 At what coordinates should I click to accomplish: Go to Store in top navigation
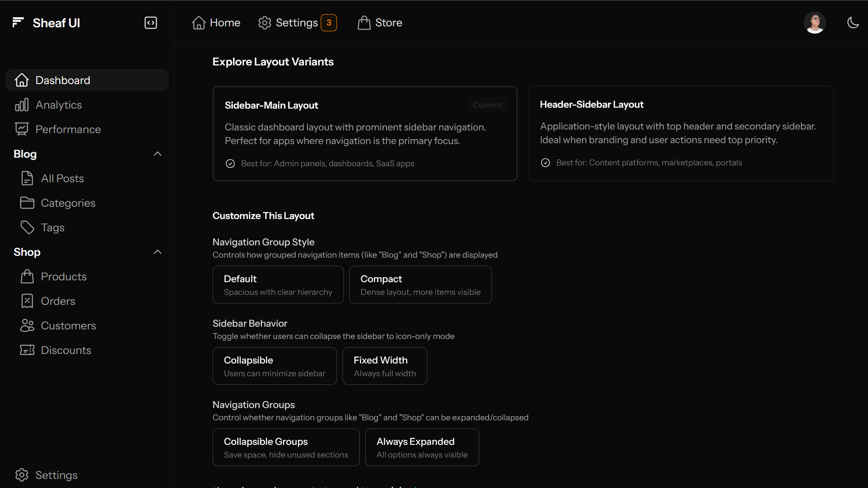pos(380,23)
